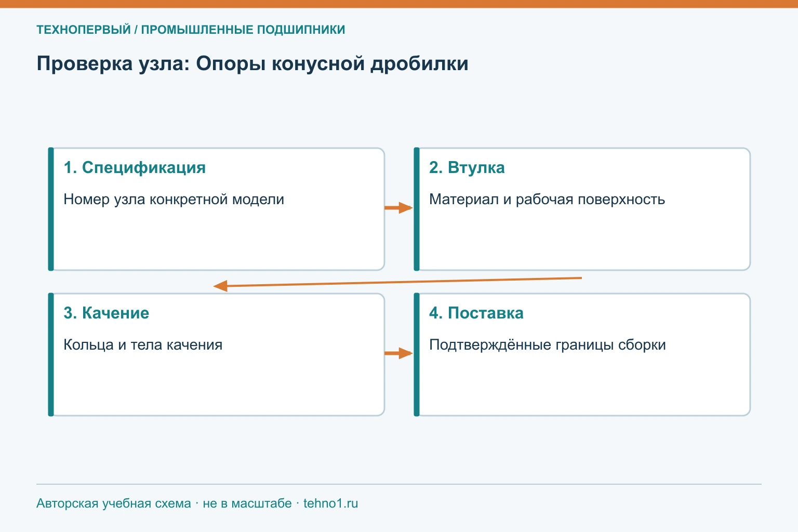Click the heading "1. Спецификация"
This screenshot has height=532, width=798.
pyautogui.click(x=135, y=167)
